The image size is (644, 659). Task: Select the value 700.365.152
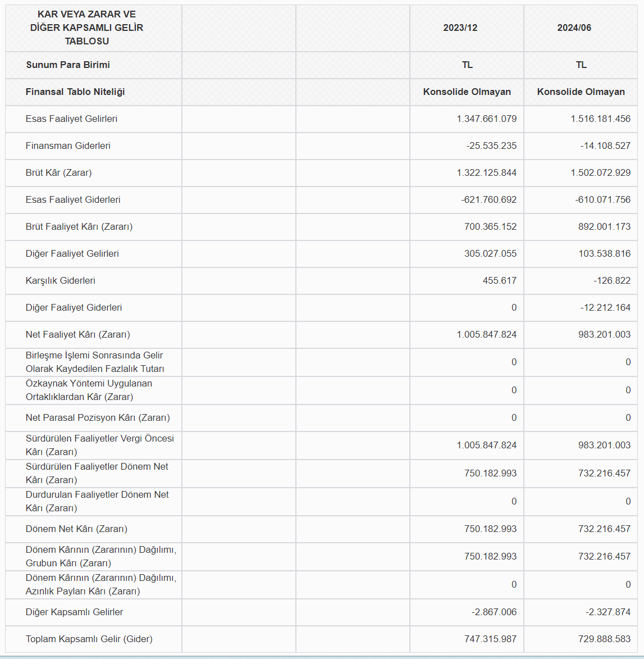click(490, 227)
